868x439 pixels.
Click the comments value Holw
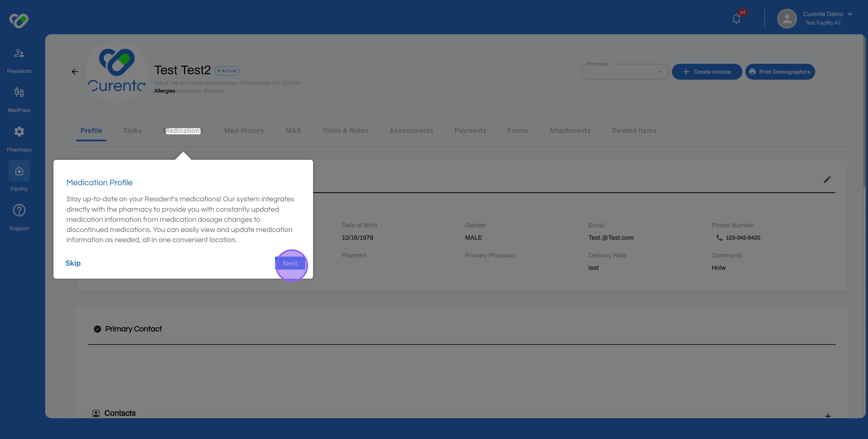pos(718,267)
